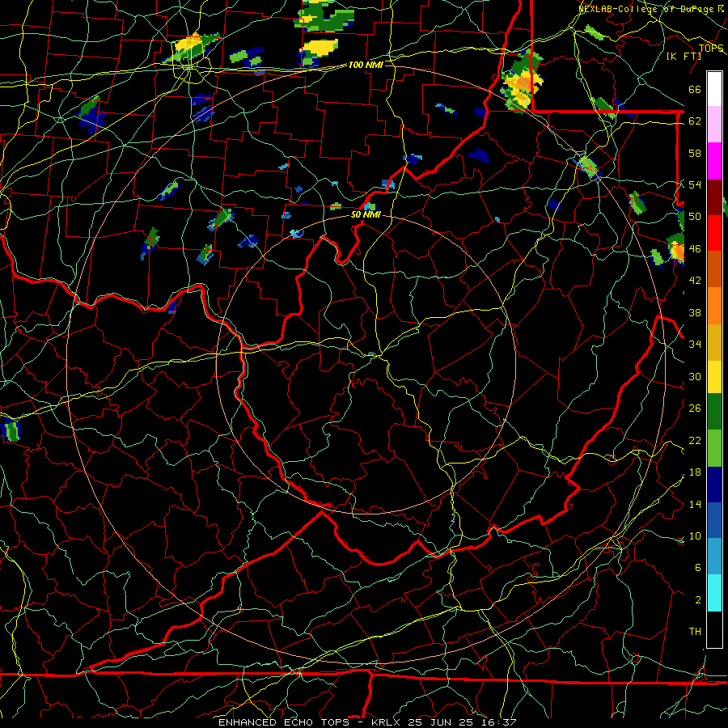Click the light pink legend swatch
The image size is (728, 728).
coord(714,125)
